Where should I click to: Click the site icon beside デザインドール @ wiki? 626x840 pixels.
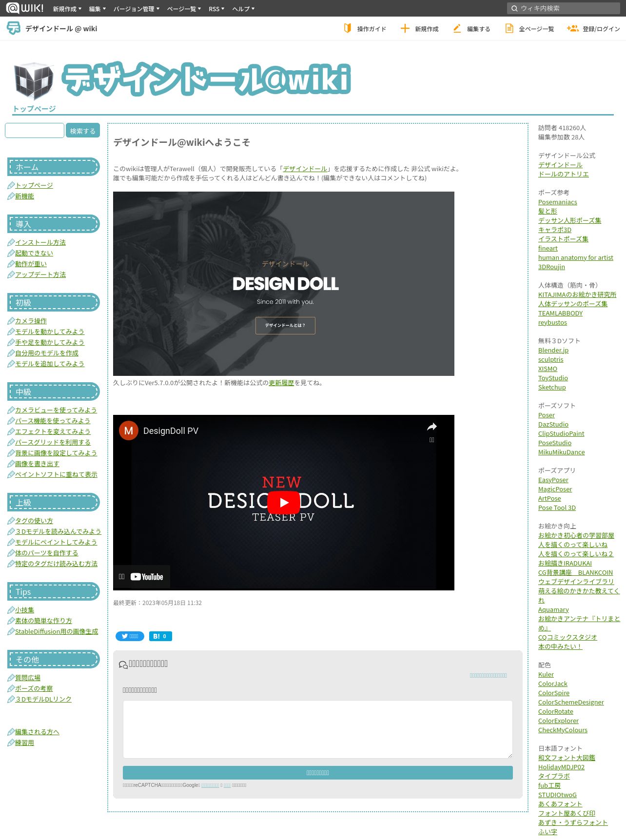coord(14,28)
